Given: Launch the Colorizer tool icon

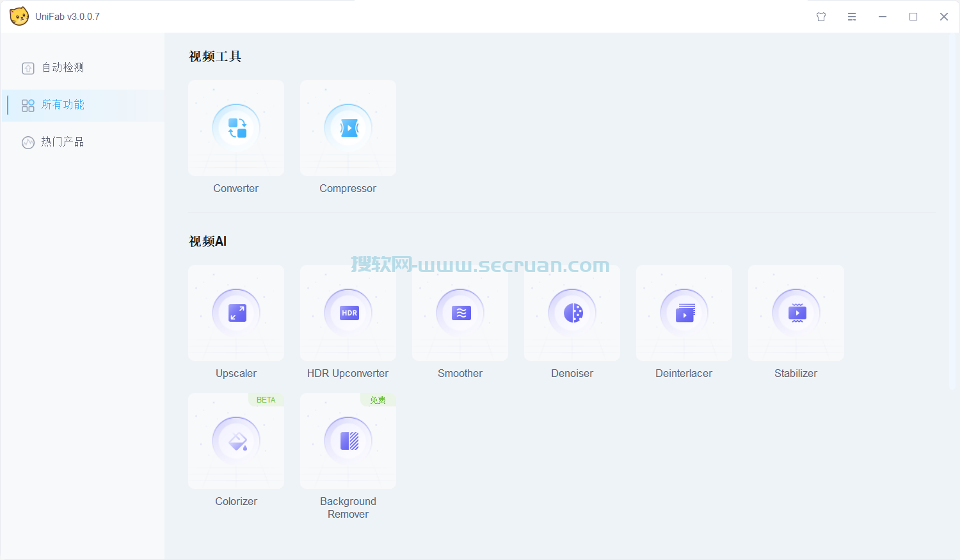Looking at the screenshot, I should pos(236,441).
